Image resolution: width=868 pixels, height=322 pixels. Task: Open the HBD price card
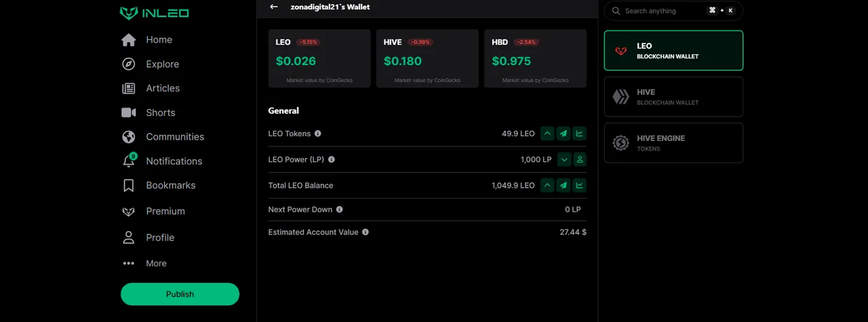point(535,58)
